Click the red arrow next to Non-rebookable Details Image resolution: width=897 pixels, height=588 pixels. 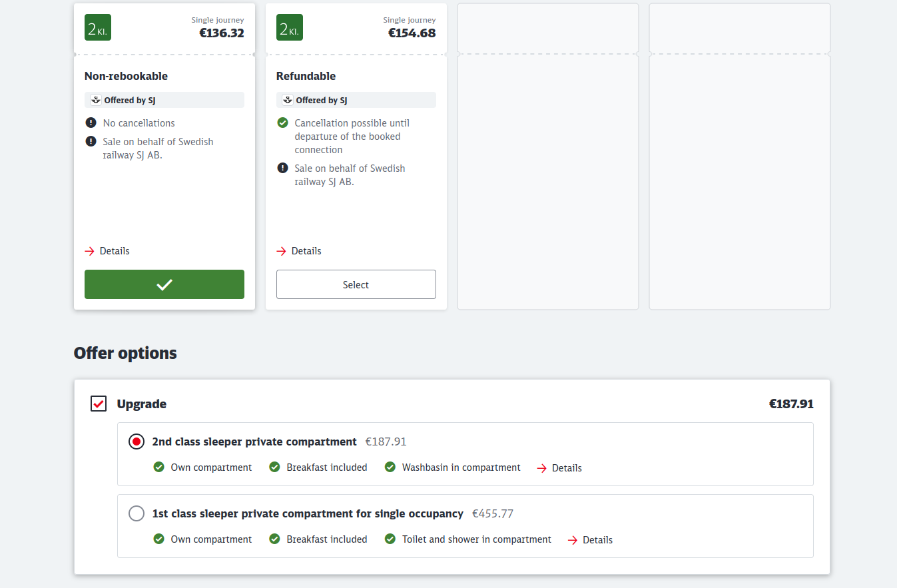click(x=90, y=251)
